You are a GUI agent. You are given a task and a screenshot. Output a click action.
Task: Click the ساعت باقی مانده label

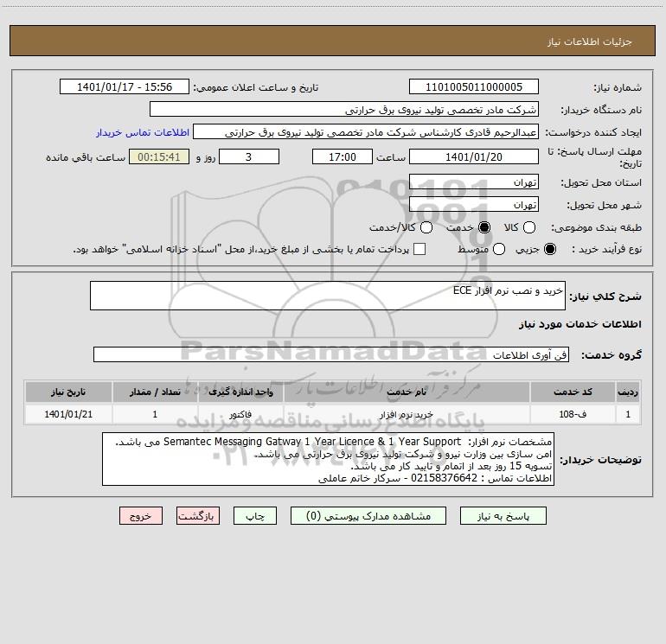[86, 157]
